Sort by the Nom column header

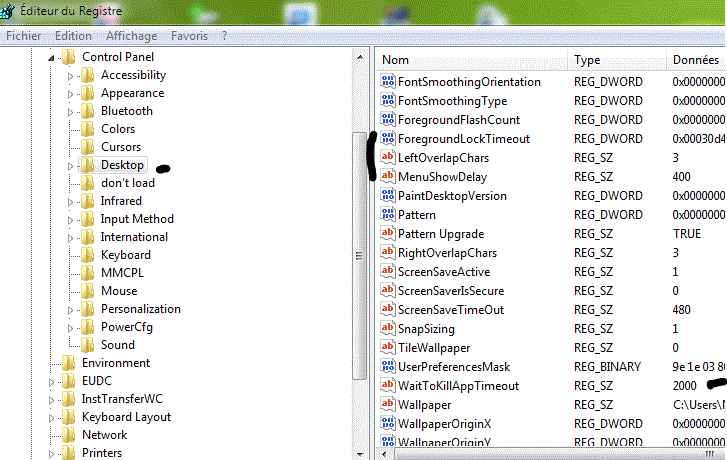(472, 60)
